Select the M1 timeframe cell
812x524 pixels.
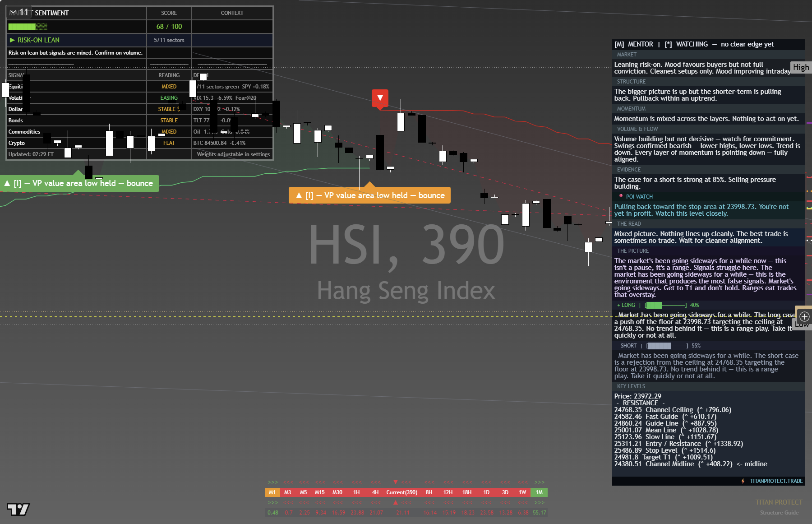tap(272, 492)
